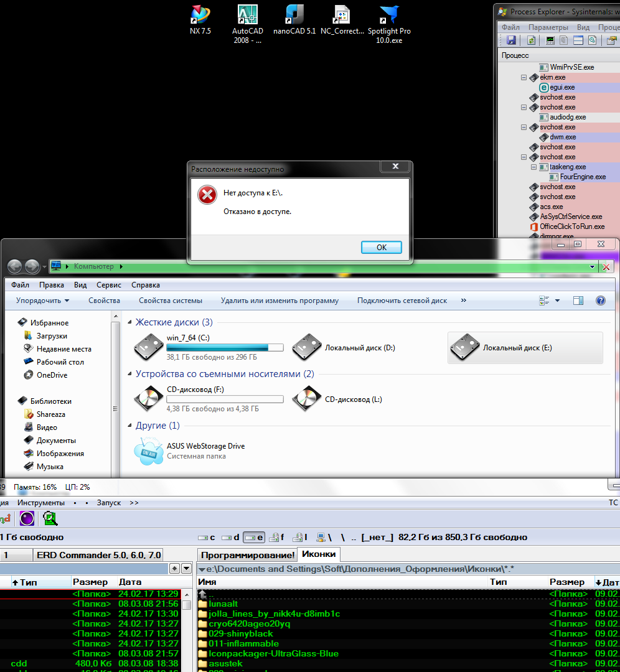Toggle the preview pane button in Explorer
Screen dimensions: 620x672
point(578,301)
